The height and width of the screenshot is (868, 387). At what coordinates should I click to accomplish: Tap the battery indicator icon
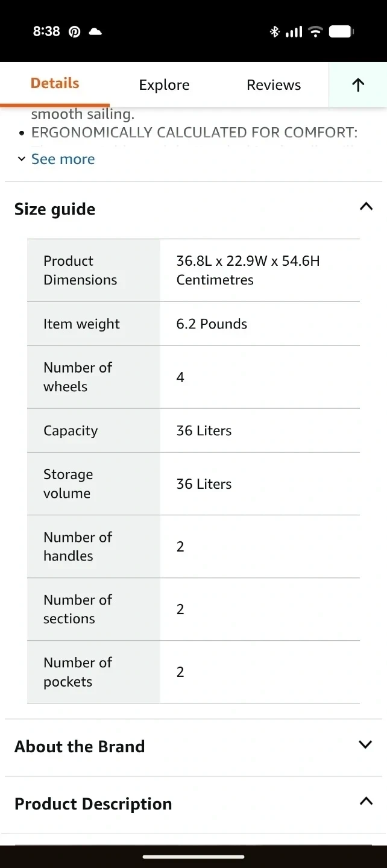(x=341, y=32)
